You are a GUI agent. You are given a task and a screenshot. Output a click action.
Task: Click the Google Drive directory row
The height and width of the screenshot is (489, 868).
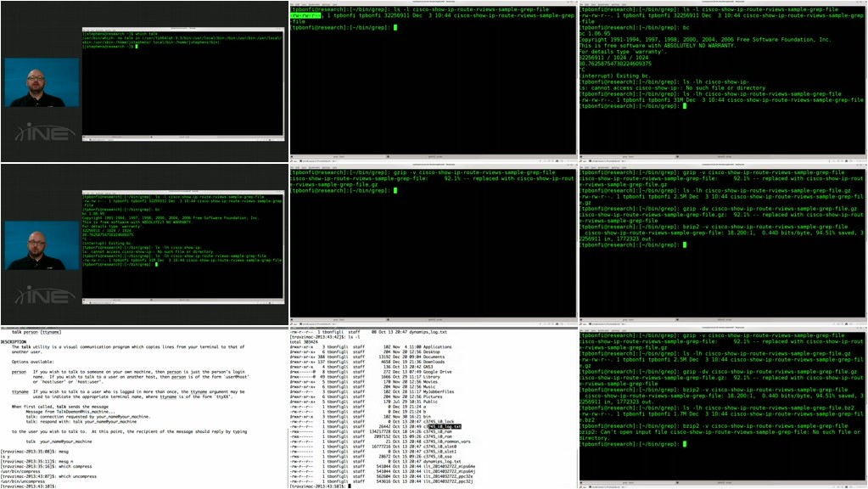(371, 372)
